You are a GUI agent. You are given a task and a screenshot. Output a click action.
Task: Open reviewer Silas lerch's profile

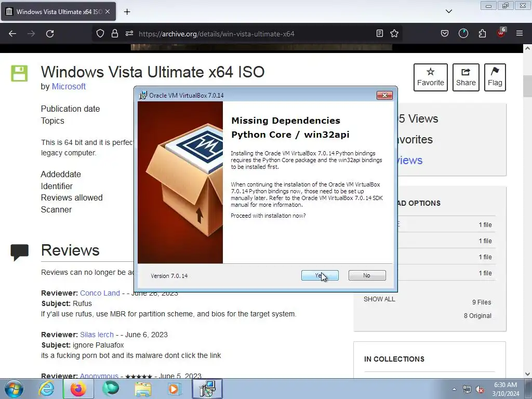[97, 335]
